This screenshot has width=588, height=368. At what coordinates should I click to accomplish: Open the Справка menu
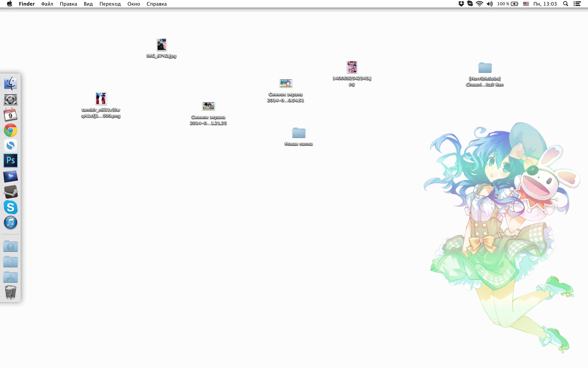click(157, 4)
